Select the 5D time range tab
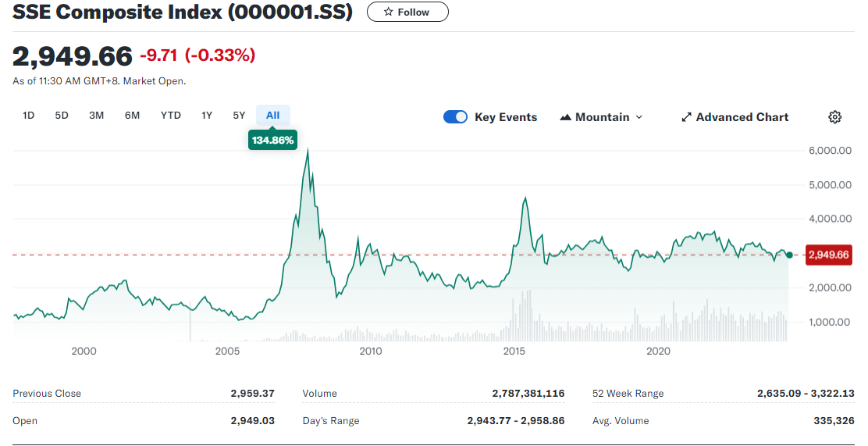 coord(62,116)
